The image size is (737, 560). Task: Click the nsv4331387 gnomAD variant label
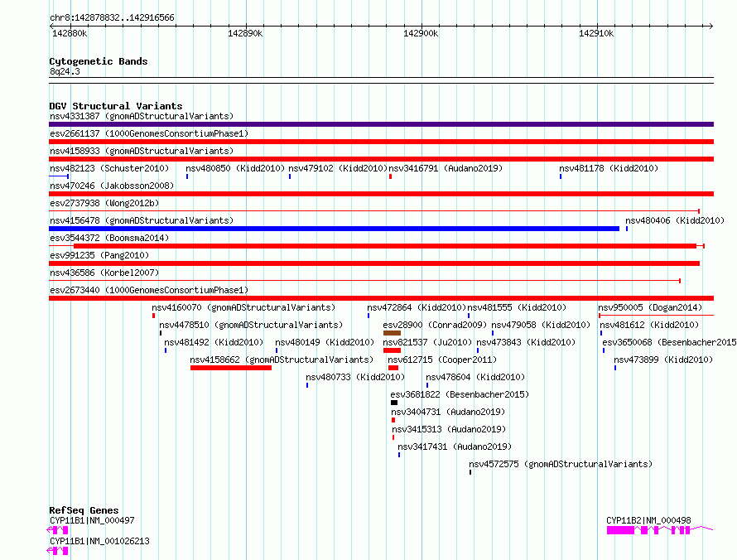pyautogui.click(x=142, y=116)
